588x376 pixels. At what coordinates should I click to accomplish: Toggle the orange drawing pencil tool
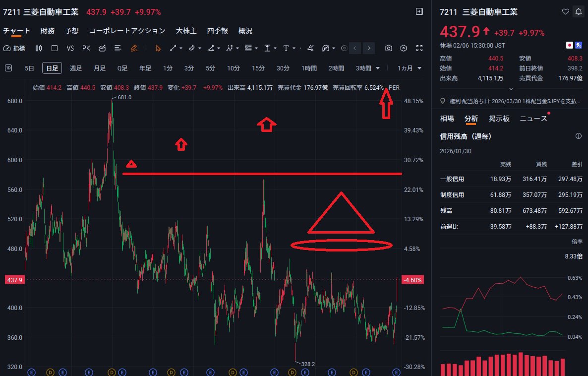tap(134, 49)
